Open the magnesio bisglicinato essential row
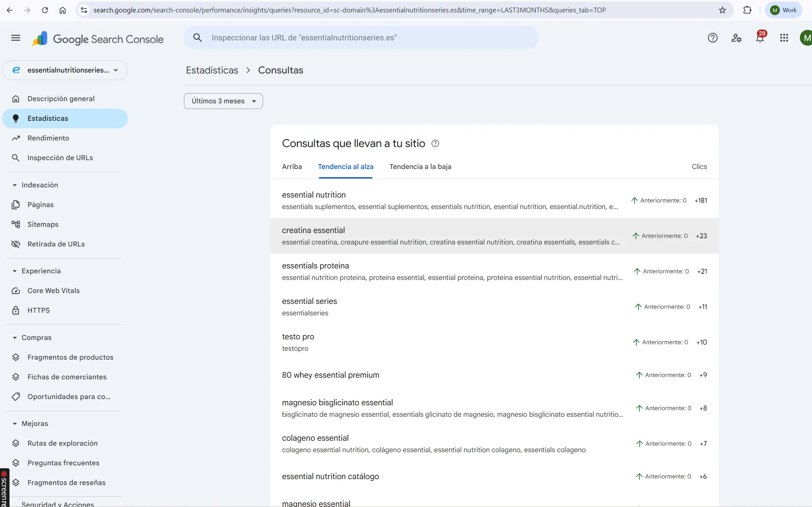 [x=494, y=408]
